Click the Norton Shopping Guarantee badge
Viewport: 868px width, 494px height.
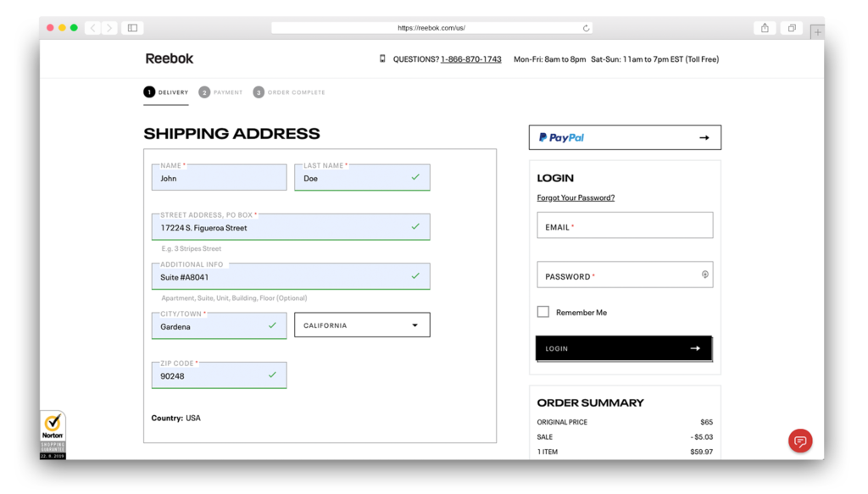tap(53, 435)
